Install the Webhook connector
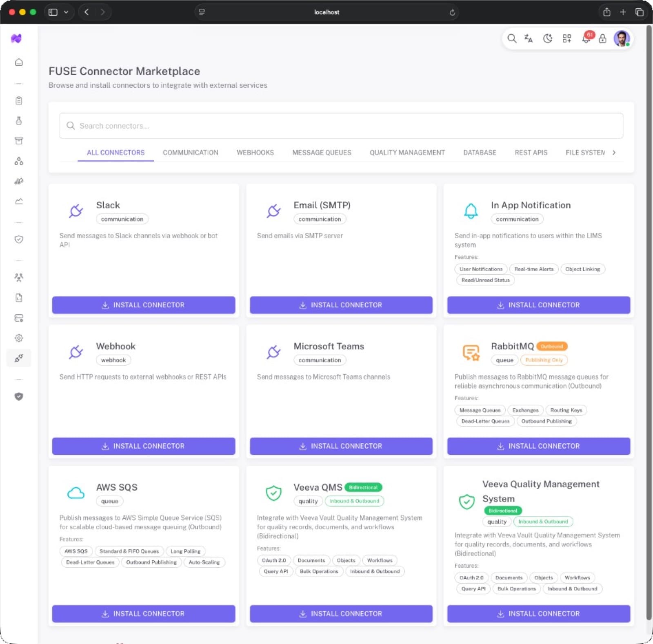 click(x=144, y=446)
